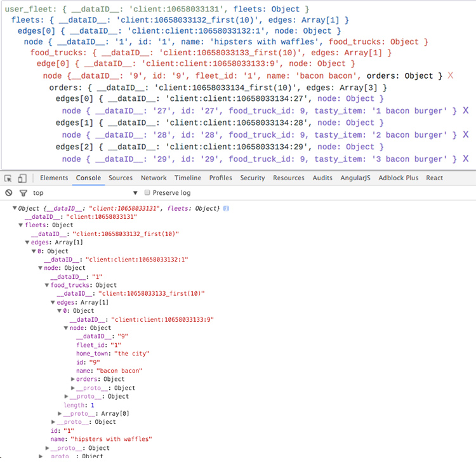Collapse the fleets: Object tree node
476x462 pixels.
click(21, 225)
